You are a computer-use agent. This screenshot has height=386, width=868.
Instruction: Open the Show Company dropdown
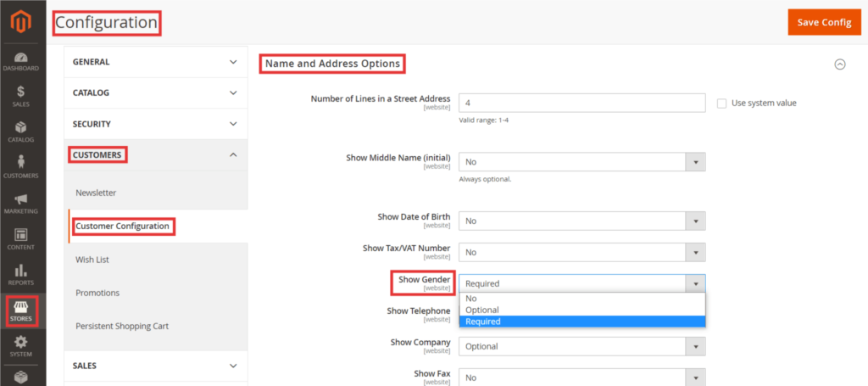click(581, 346)
